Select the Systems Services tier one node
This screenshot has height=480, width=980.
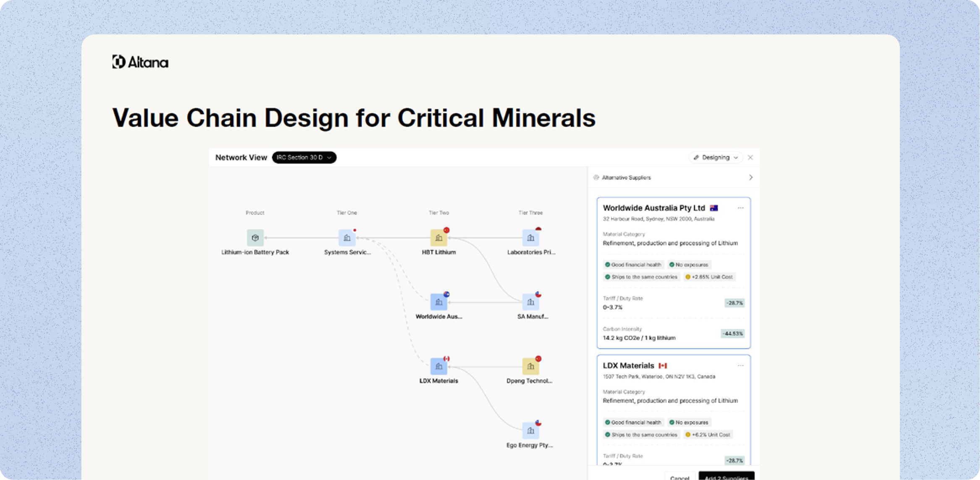[x=347, y=238]
